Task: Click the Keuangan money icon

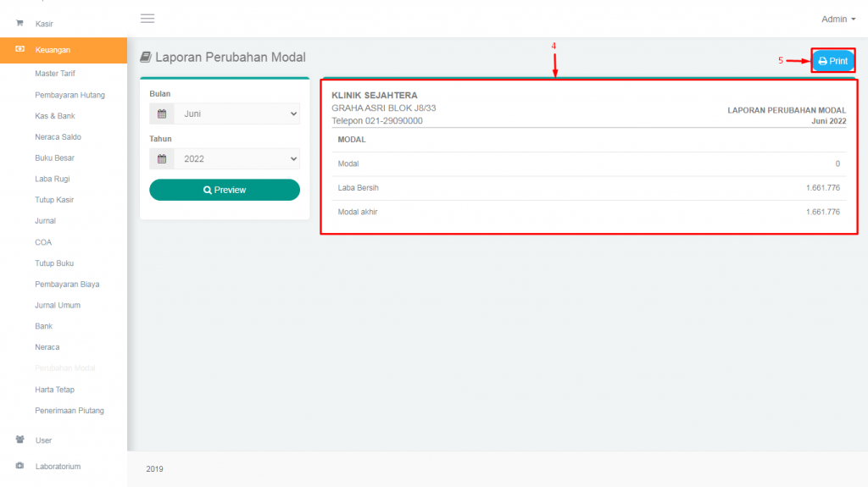Action: click(19, 50)
